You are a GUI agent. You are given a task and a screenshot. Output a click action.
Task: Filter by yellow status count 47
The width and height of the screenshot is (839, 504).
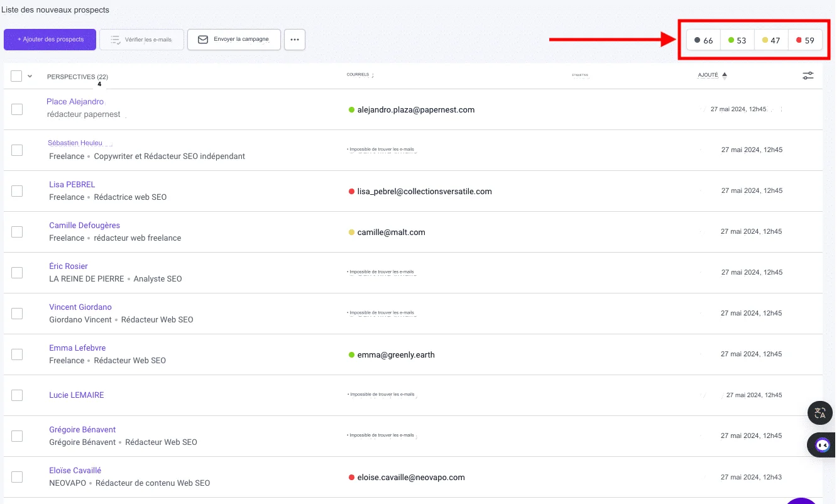pos(771,40)
